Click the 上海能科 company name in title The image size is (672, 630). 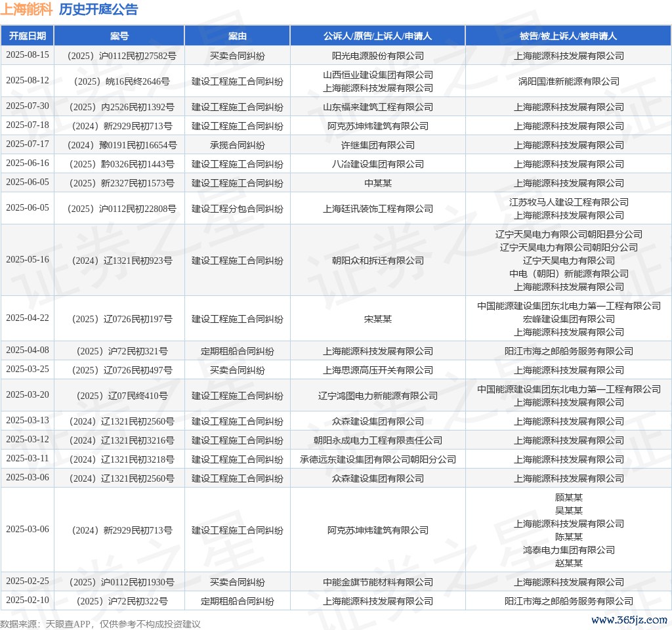tap(26, 10)
